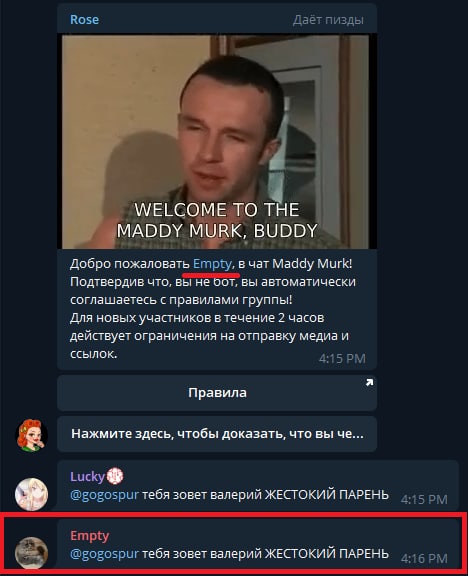
Task: Click the Даёт пизды admin title label
Action: 328,20
